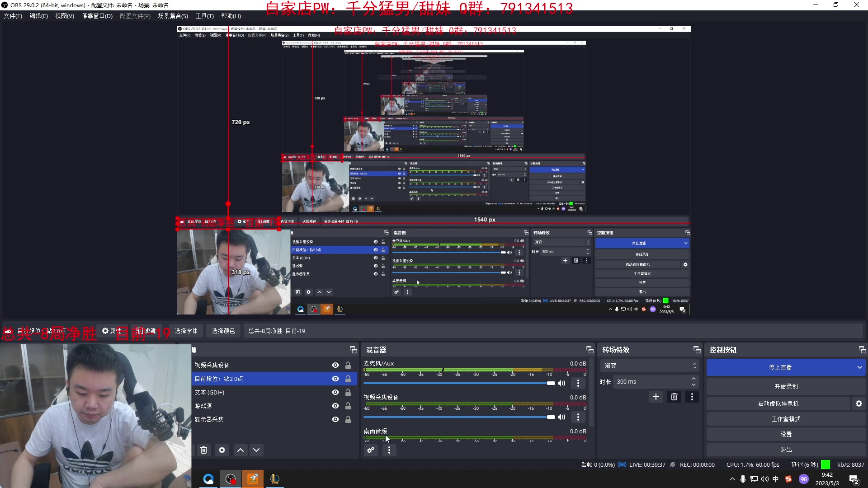Float the 转场特效 dock with its pop-out icon
The width and height of the screenshot is (868, 488).
tap(697, 350)
